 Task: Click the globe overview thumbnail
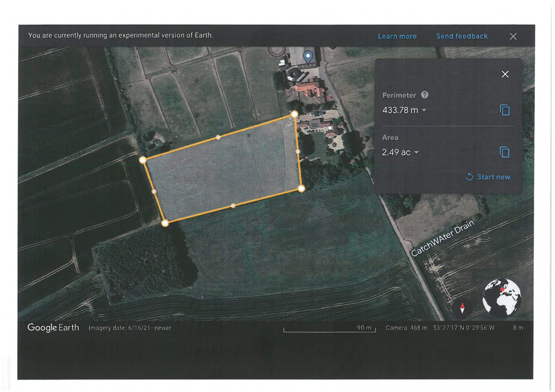pyautogui.click(x=502, y=297)
